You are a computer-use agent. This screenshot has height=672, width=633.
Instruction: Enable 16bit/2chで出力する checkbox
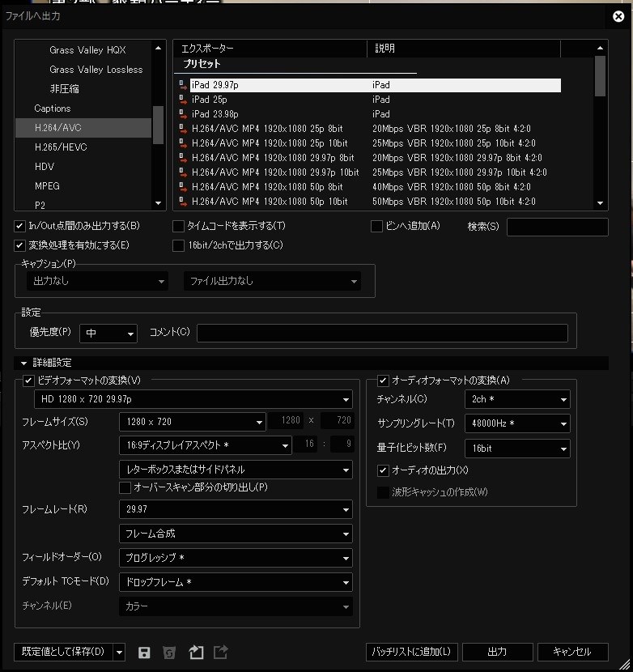tap(178, 245)
